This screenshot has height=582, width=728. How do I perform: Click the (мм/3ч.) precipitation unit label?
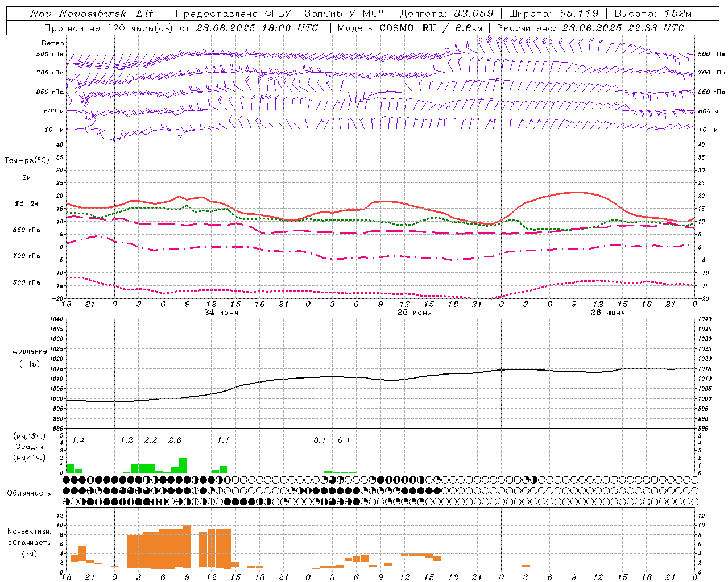[x=30, y=436]
